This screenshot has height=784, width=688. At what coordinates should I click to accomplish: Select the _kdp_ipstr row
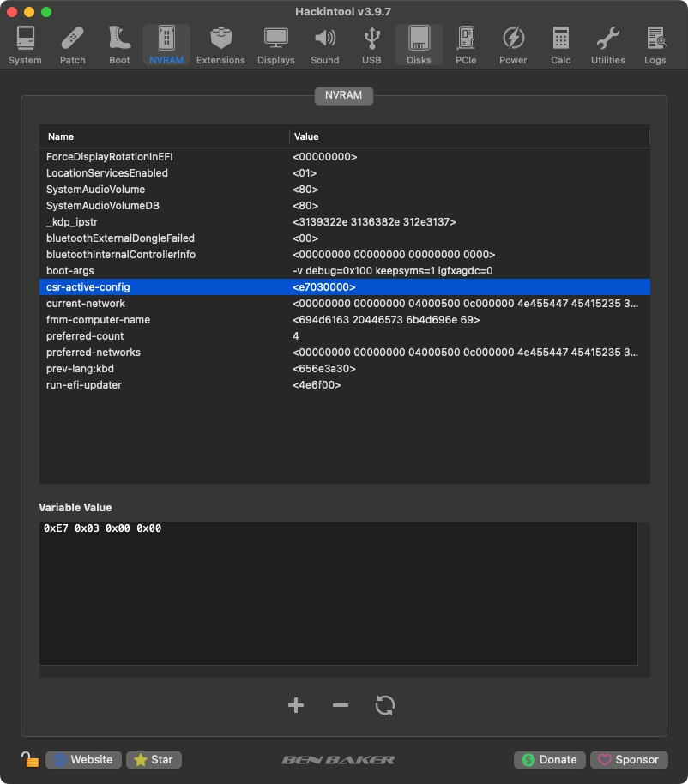(345, 221)
